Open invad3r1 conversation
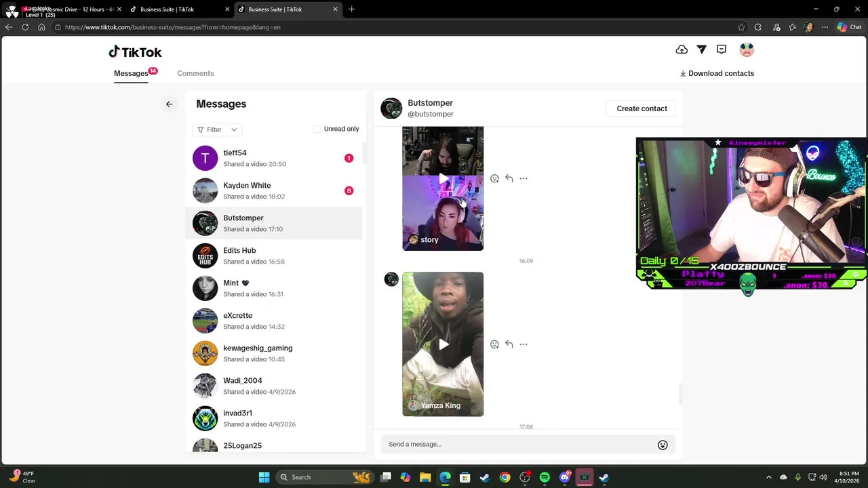 [x=274, y=418]
